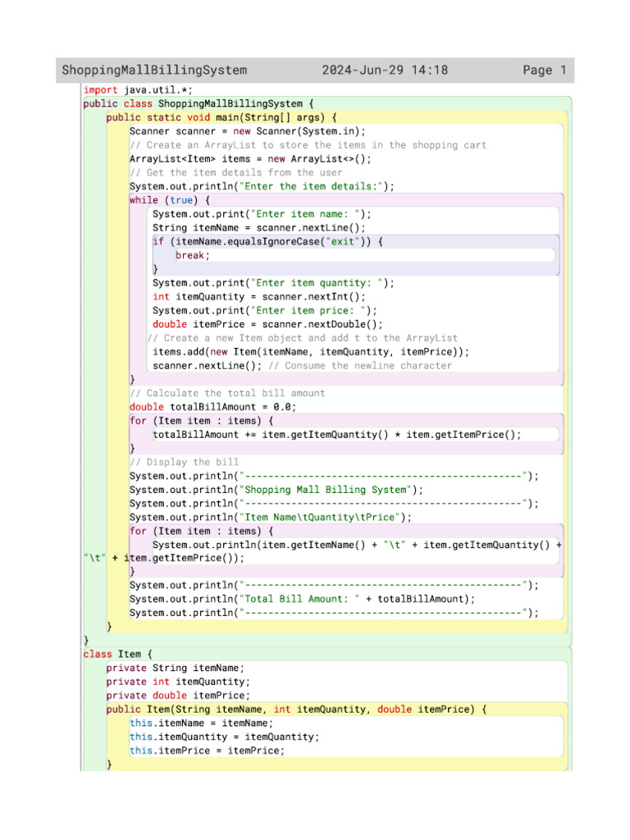Click the 'break;' statement
The width and height of the screenshot is (630, 840).
click(193, 256)
